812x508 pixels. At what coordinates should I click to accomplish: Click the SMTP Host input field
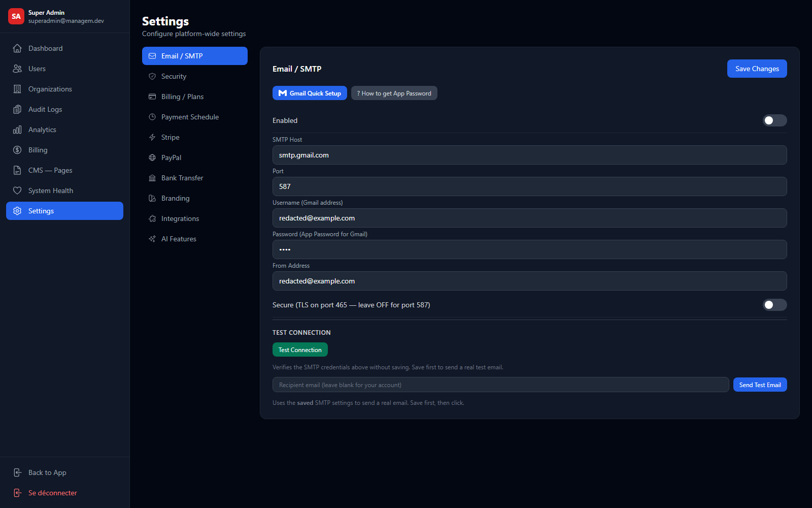(529, 155)
